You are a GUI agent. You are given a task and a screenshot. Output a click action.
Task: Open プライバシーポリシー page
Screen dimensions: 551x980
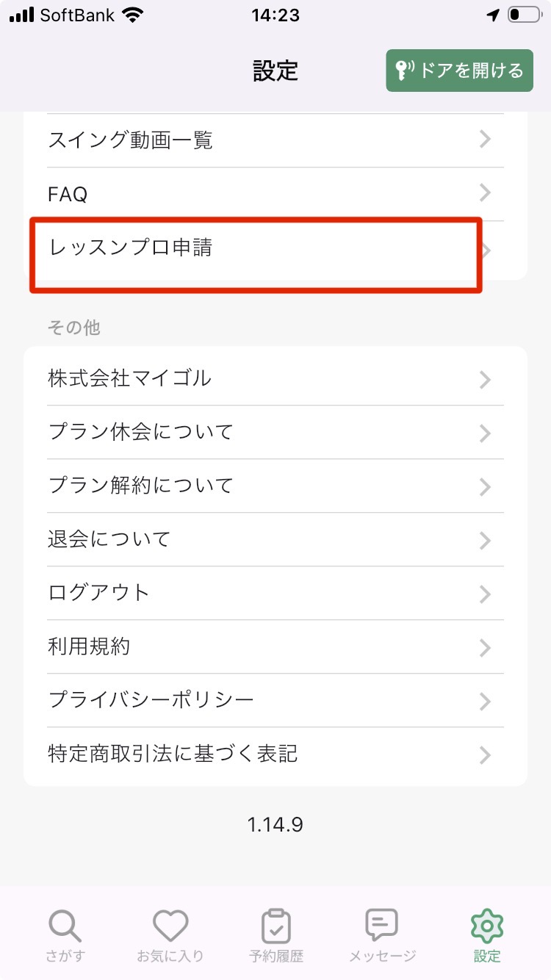coord(275,700)
